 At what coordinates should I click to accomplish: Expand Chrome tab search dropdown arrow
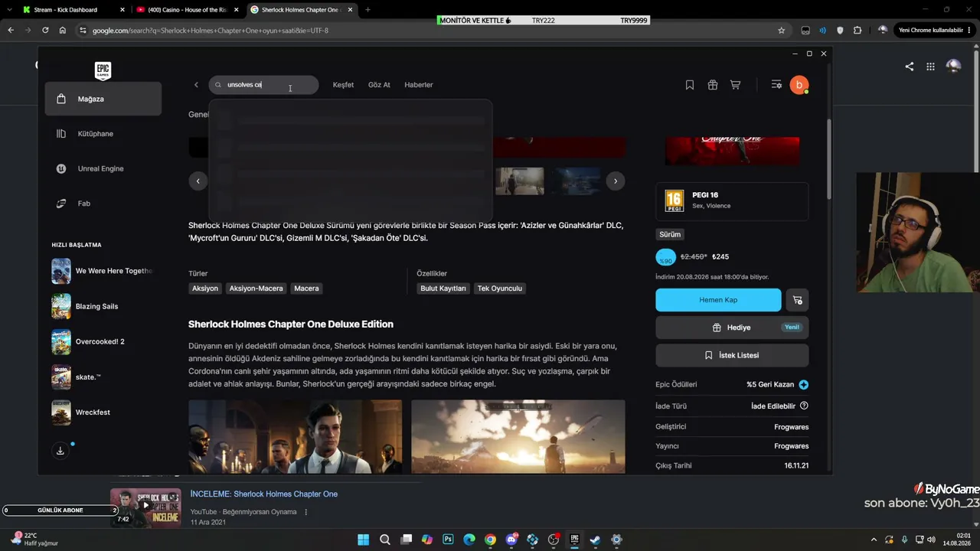tap(9, 10)
